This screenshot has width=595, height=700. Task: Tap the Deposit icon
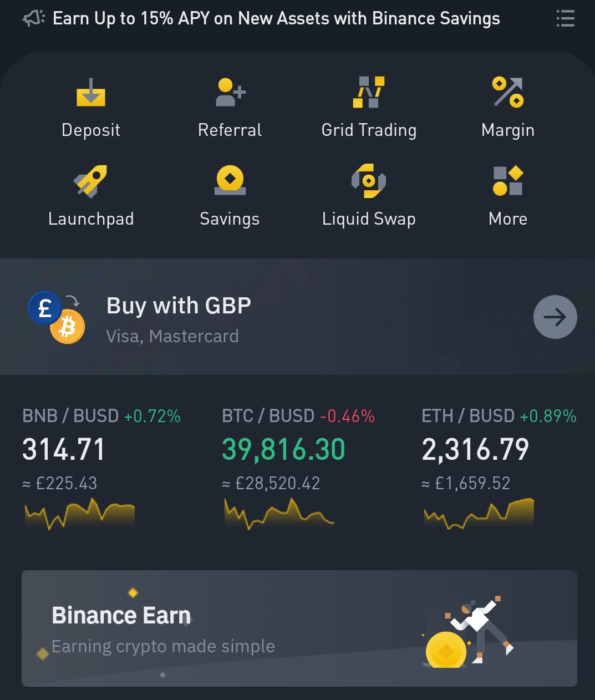[91, 92]
